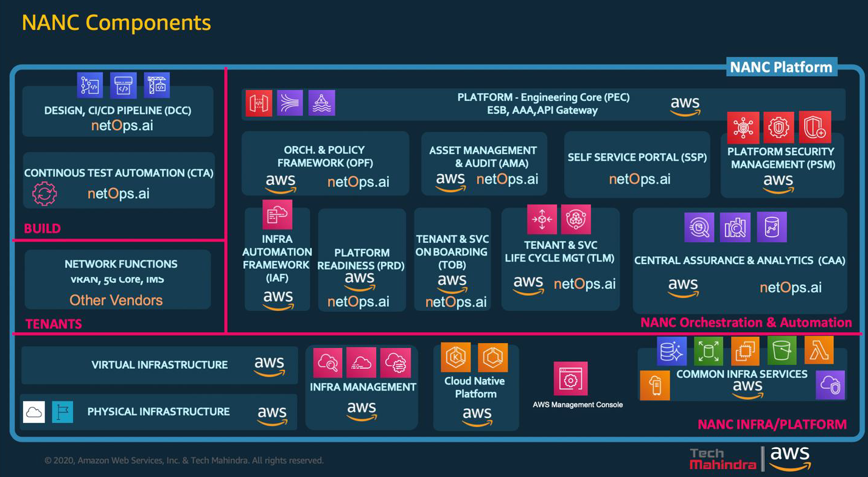
Task: Click the git-branch code icon above DCC
Action: tap(90, 85)
